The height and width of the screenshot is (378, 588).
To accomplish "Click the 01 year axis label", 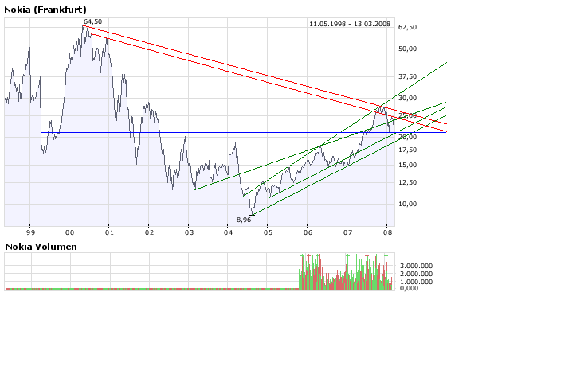I will pyautogui.click(x=109, y=232).
